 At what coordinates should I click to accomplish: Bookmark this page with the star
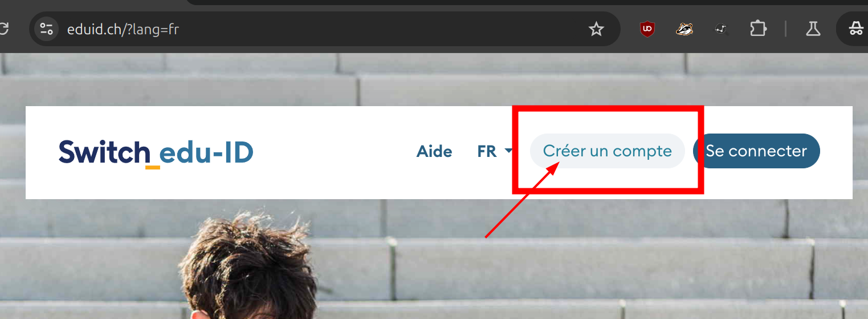[596, 29]
